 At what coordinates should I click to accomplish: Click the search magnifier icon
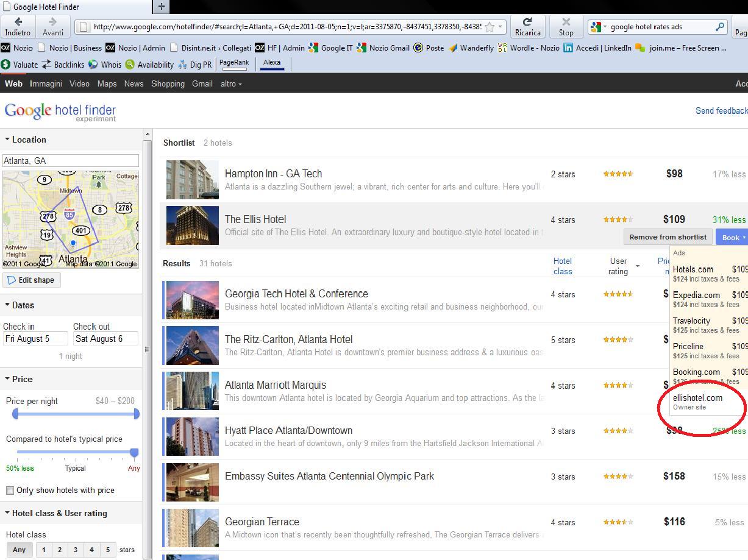(x=720, y=27)
